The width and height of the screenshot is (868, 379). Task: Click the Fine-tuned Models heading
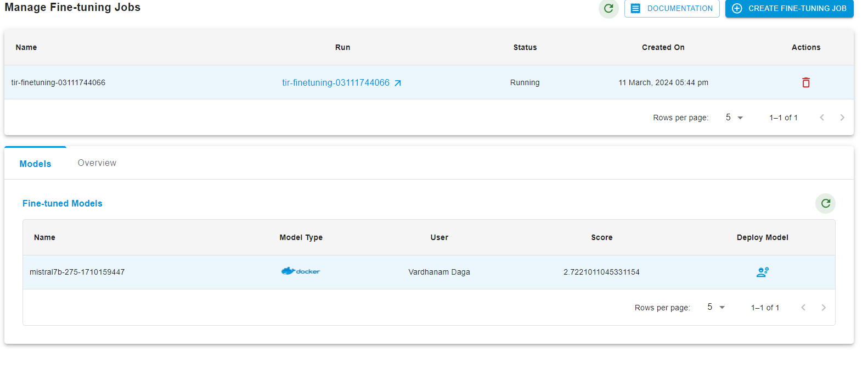click(x=63, y=203)
